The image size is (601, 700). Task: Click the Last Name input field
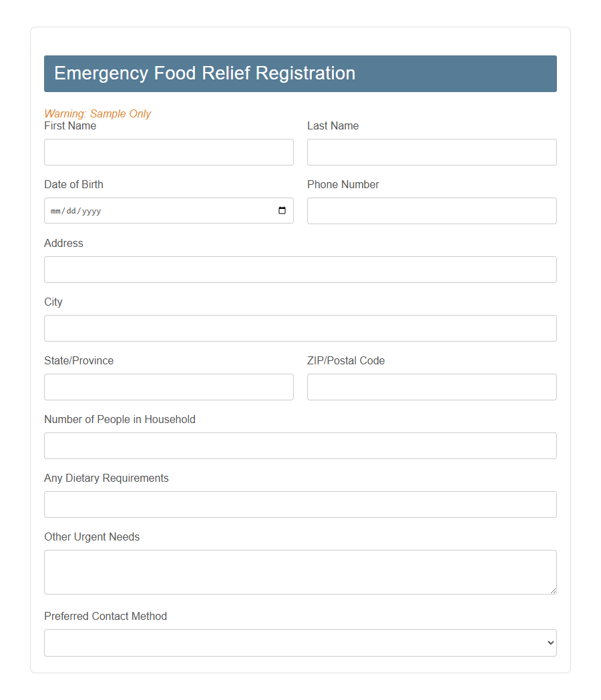coord(431,152)
